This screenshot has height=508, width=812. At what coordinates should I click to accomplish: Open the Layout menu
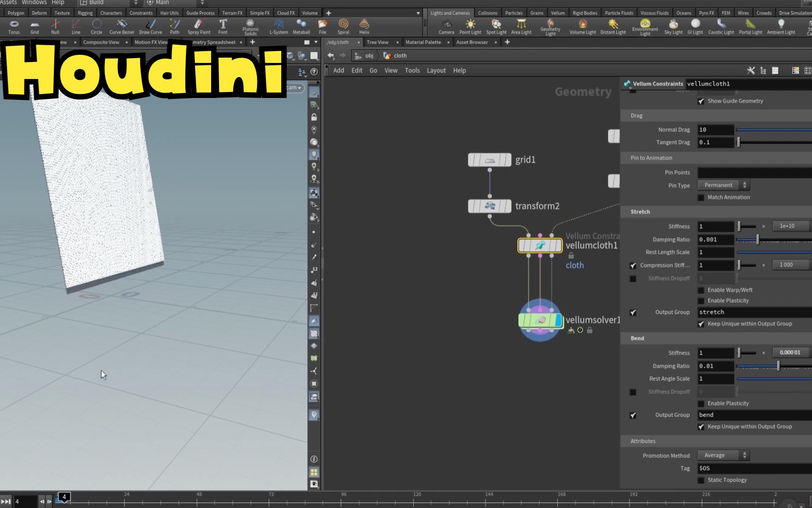click(436, 71)
